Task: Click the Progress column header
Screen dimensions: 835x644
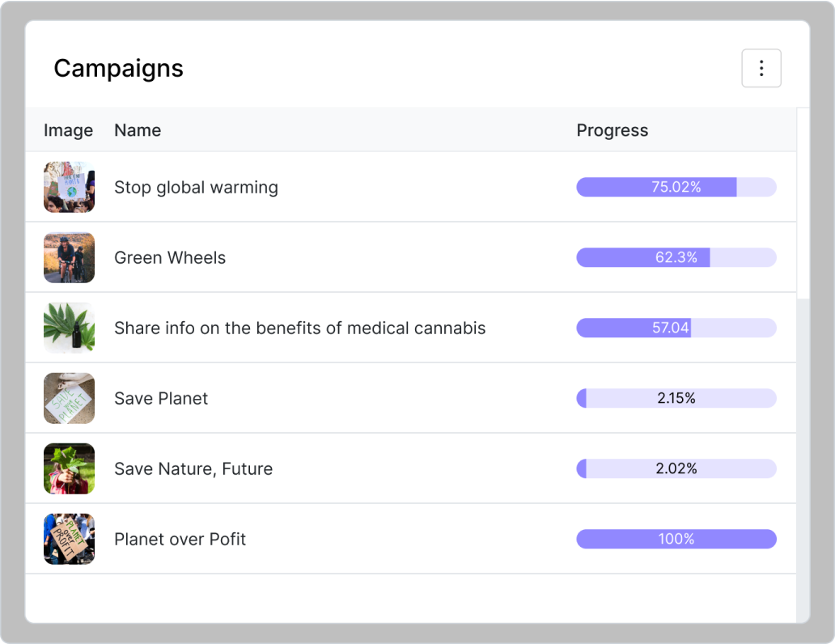Action: click(x=612, y=130)
